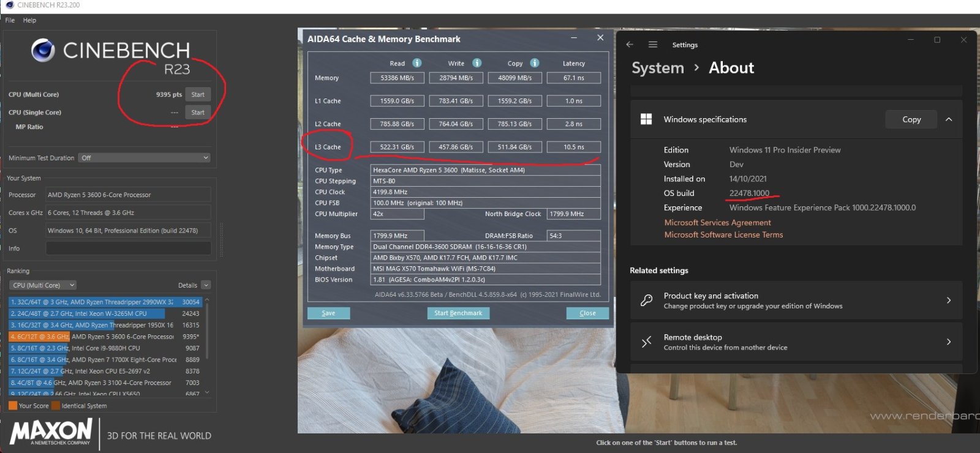Viewport: 980px width, 453px height.
Task: Click the L3 Cache Read value 522.31 GB/s
Action: [398, 147]
